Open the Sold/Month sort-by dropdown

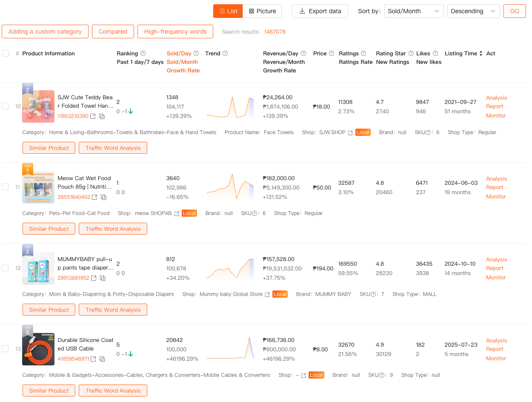click(414, 11)
